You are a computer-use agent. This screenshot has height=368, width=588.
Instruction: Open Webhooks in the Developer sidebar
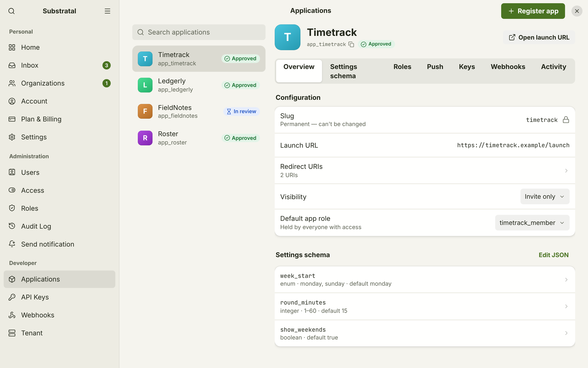59,315
